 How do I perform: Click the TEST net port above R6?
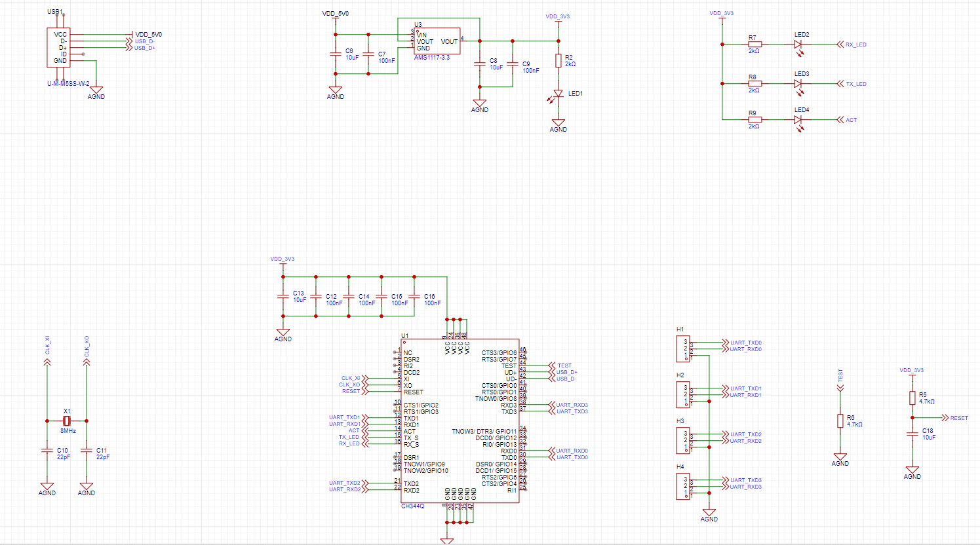[x=840, y=381]
